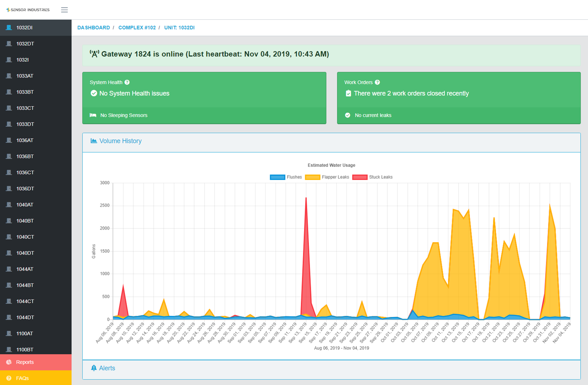Click the toilet icon beside 1033AT
The width and height of the screenshot is (588, 385).
[9, 76]
